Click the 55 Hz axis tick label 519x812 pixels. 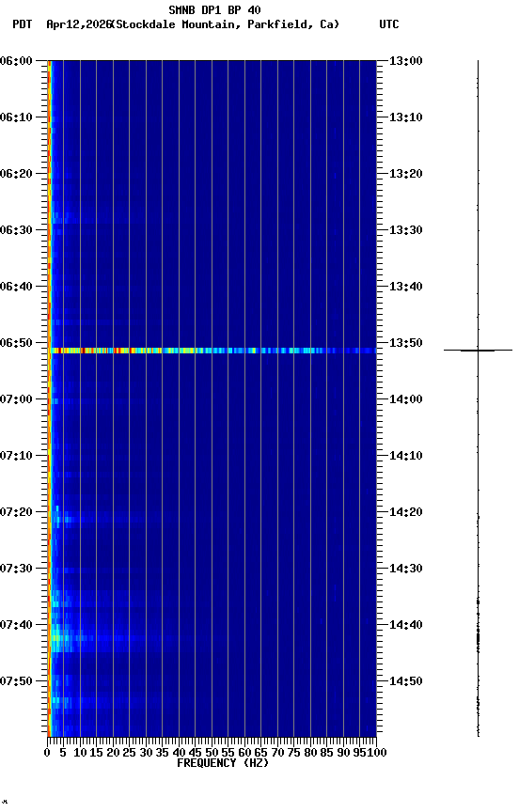[x=228, y=754]
